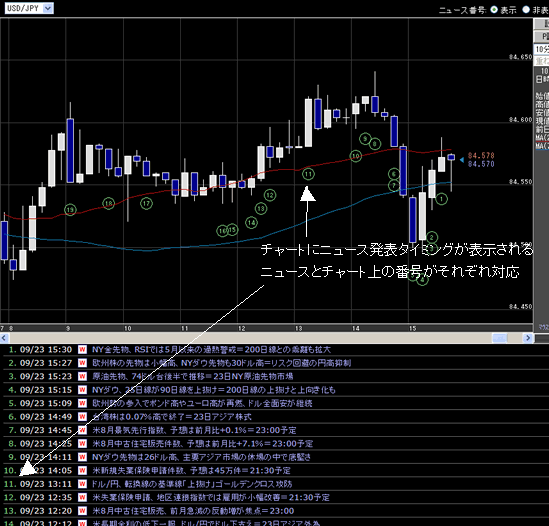
Task: Click news marker 13 on the chart
Action: pyautogui.click(x=261, y=209)
